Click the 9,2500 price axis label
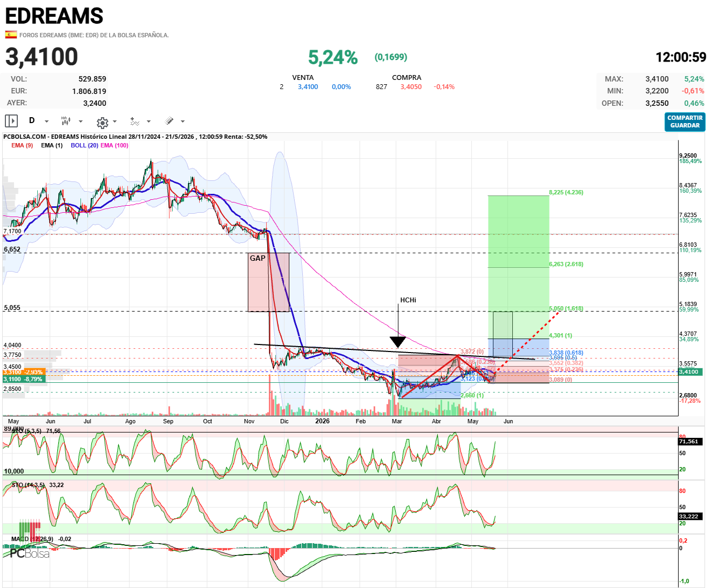The image size is (711, 588). [x=688, y=156]
